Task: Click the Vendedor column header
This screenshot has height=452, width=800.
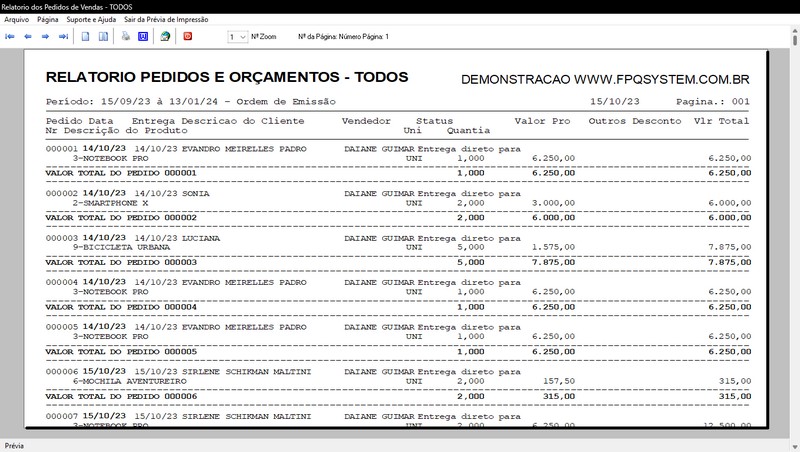Action: 366,121
